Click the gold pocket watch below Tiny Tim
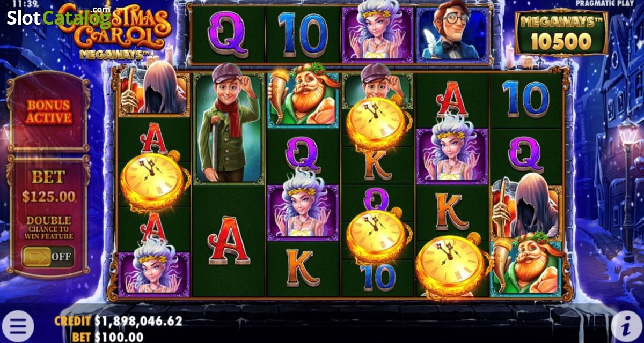Viewport: 644px width, 343px height. tap(378, 124)
